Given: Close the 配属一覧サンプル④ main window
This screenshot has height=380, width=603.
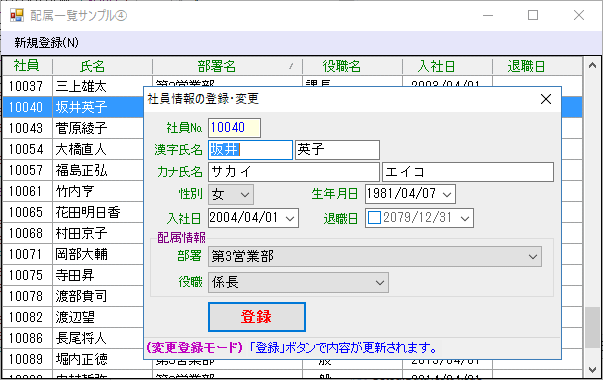Looking at the screenshot, I should pos(579,15).
